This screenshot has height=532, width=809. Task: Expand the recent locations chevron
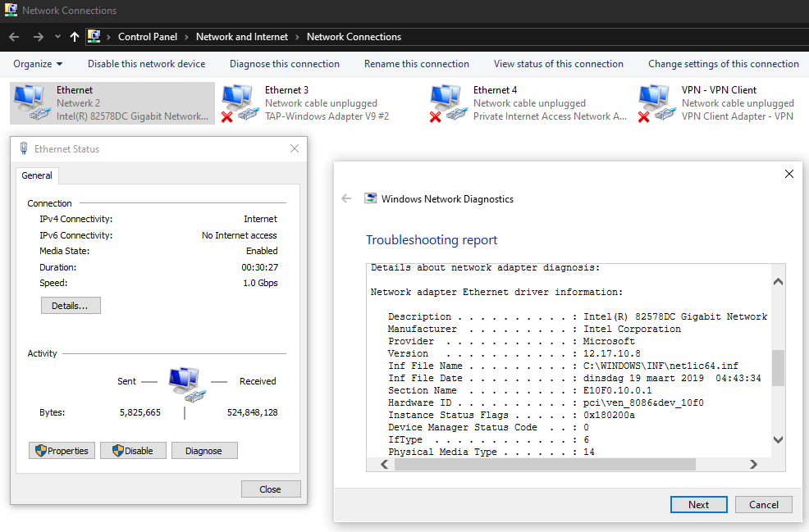[x=57, y=37]
